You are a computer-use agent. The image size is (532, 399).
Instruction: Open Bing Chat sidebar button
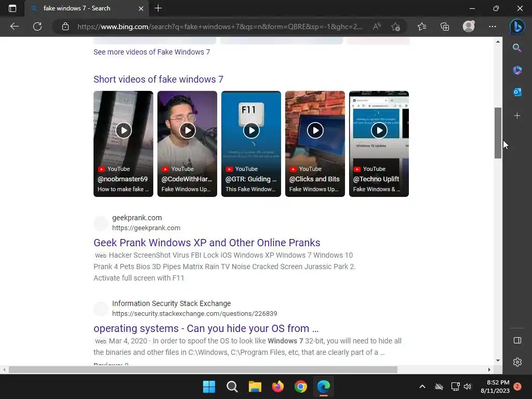point(517,26)
